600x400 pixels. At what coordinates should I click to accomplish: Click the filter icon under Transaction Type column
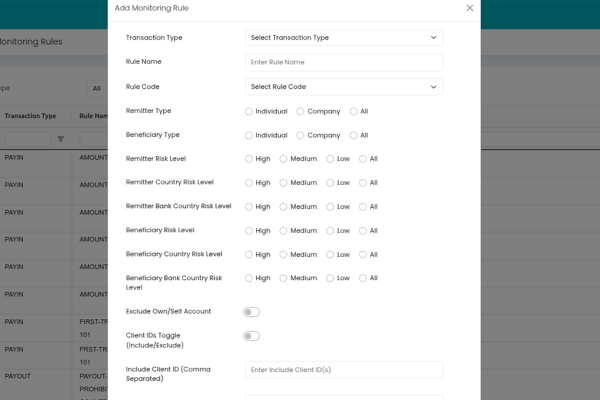coord(60,139)
